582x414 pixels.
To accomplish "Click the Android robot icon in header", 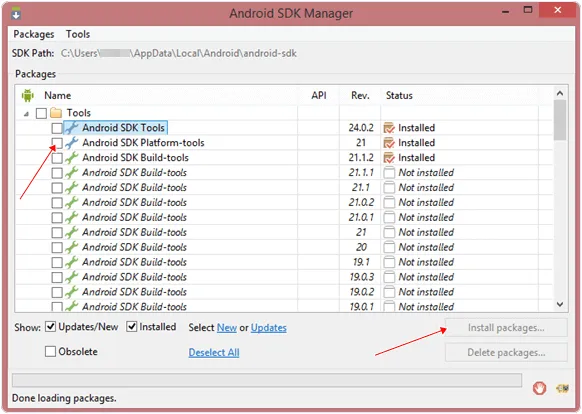I will click(x=28, y=95).
